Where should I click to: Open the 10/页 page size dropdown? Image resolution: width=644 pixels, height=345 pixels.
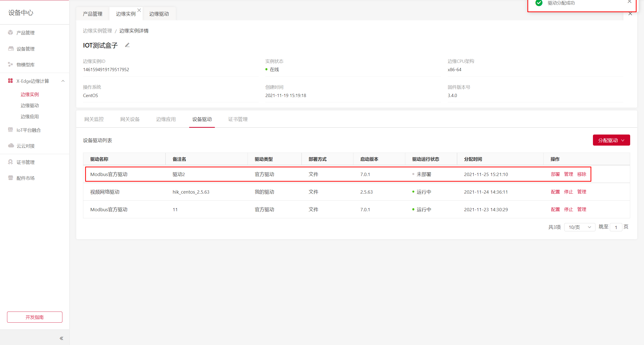(x=579, y=227)
